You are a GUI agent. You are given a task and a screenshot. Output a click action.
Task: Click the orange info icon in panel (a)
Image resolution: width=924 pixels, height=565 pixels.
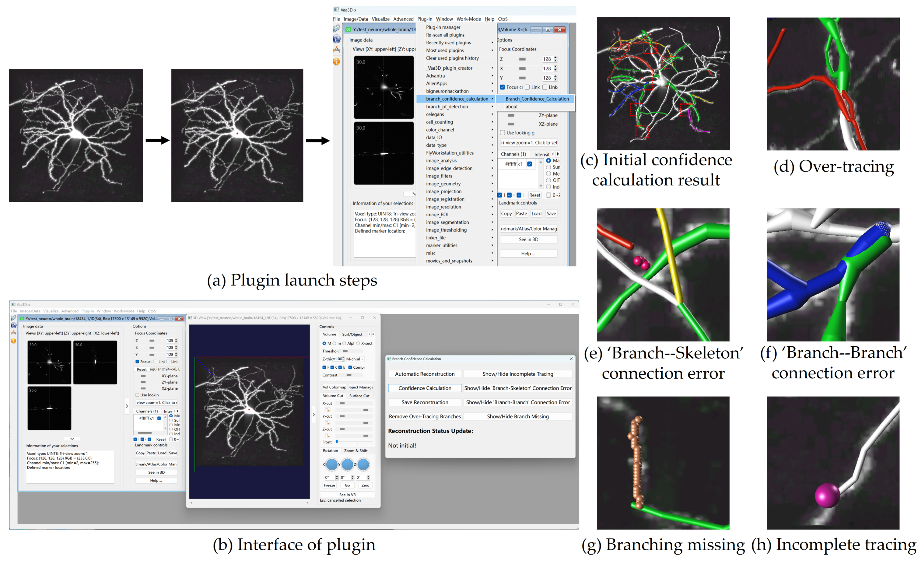click(336, 62)
